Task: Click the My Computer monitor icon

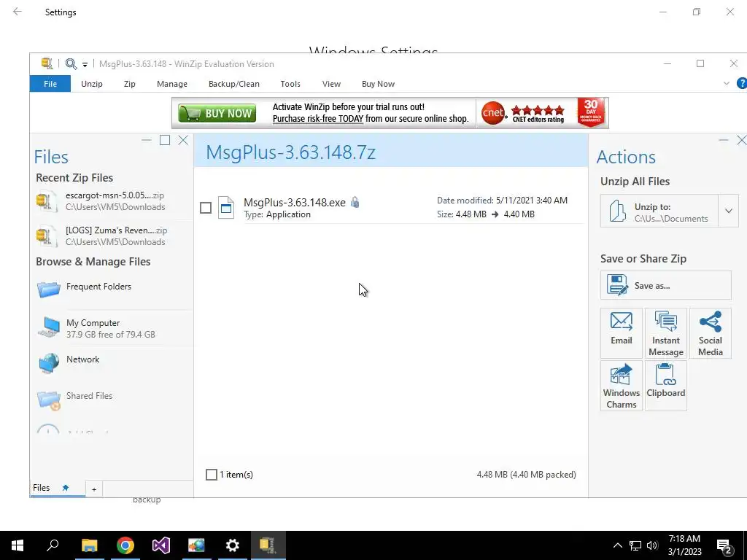Action: point(49,327)
